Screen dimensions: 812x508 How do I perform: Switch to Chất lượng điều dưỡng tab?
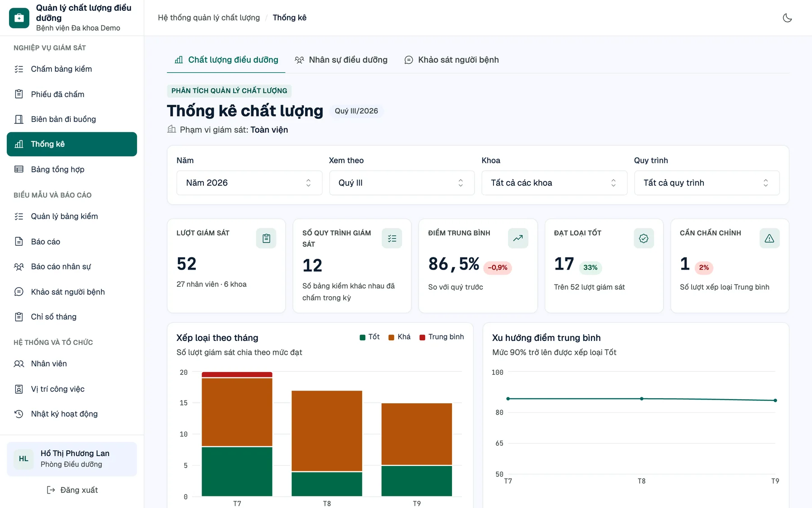pos(226,60)
